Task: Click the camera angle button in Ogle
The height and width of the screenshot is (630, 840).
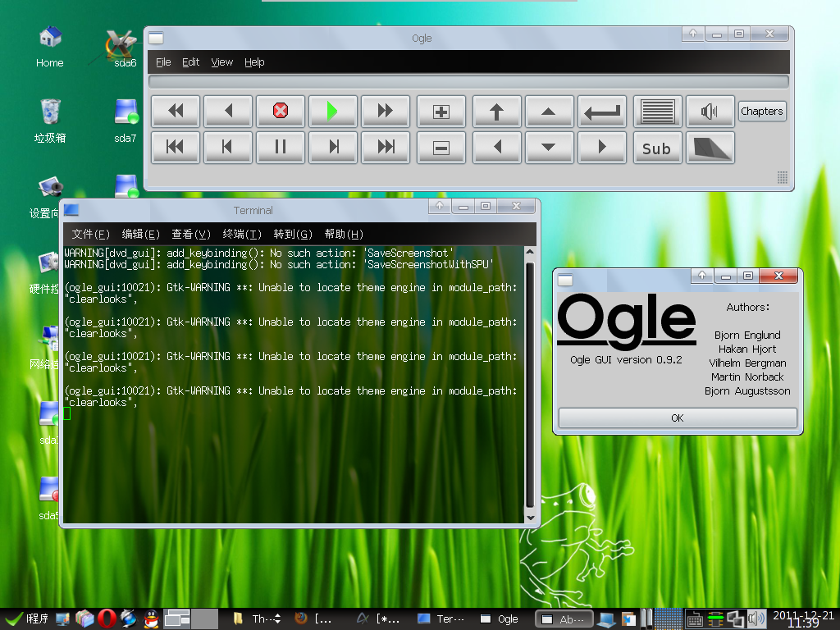Action: click(x=710, y=148)
